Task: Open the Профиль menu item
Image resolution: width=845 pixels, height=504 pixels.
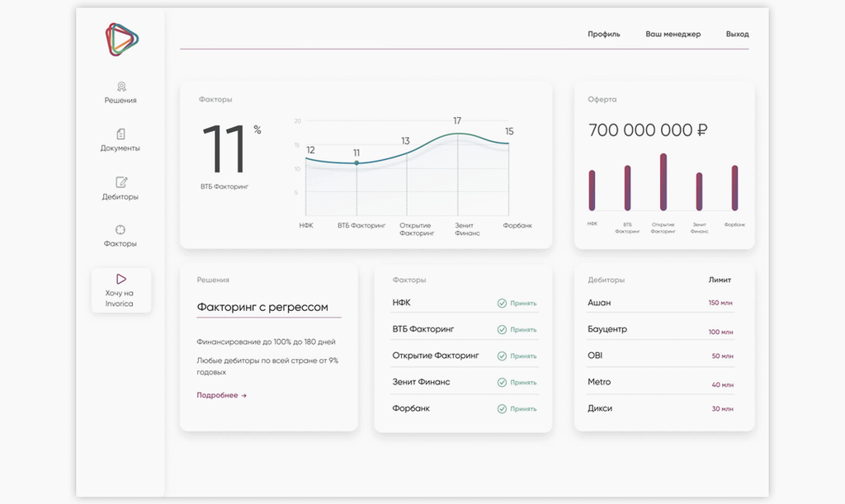Action: [603, 34]
